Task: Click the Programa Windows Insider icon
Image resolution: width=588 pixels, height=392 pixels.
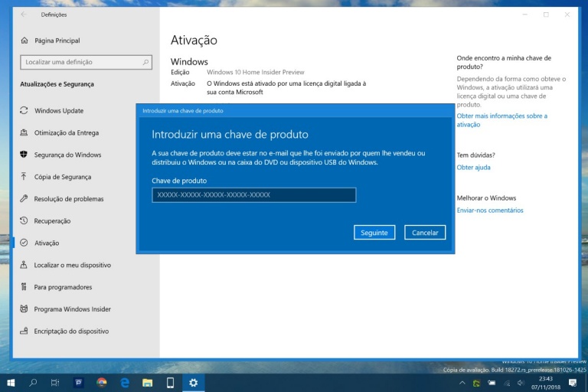Action: 24,309
